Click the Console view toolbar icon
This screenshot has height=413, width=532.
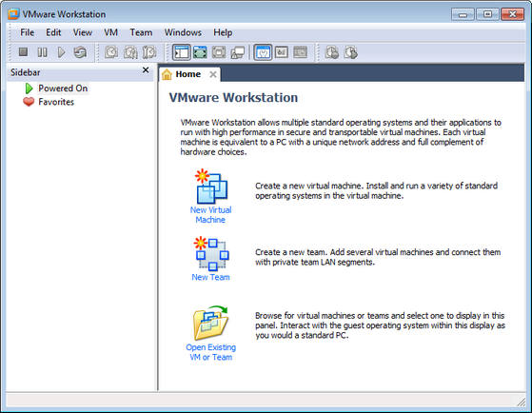pos(301,52)
